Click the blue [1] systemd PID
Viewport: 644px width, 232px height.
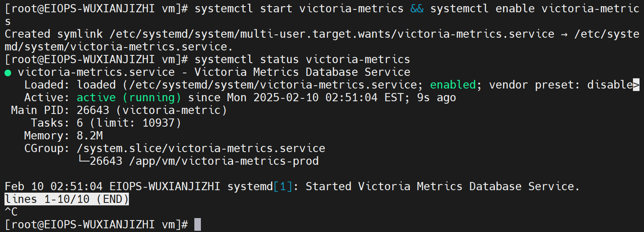(283, 187)
